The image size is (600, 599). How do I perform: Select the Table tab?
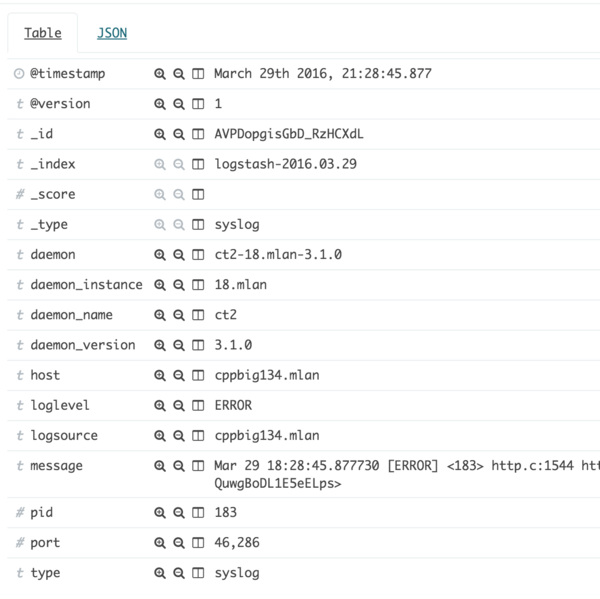click(42, 33)
